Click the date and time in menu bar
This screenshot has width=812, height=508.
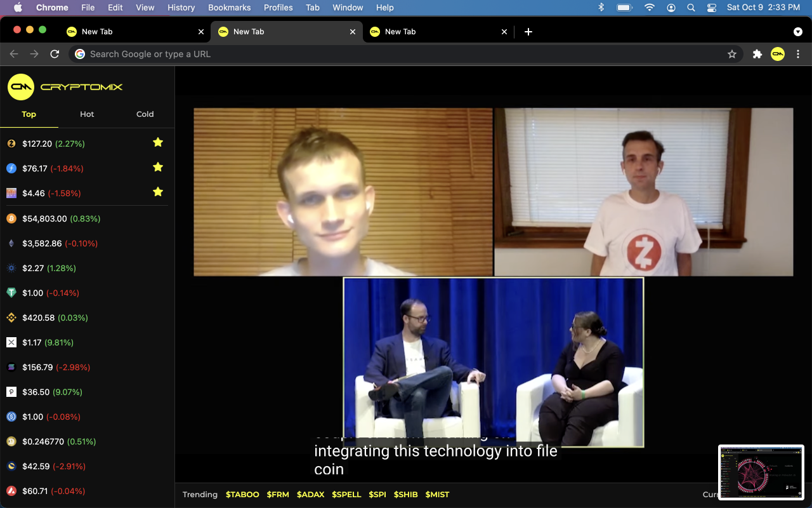(763, 8)
